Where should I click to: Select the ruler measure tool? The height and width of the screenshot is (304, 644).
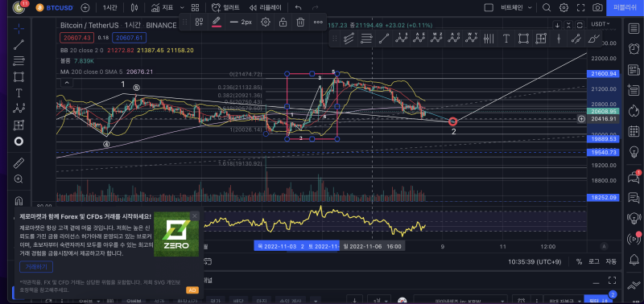(x=19, y=163)
